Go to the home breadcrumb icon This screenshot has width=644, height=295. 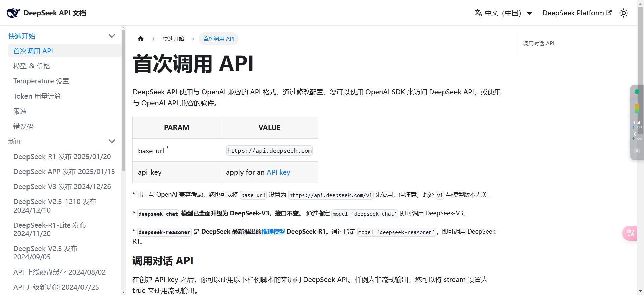(141, 39)
